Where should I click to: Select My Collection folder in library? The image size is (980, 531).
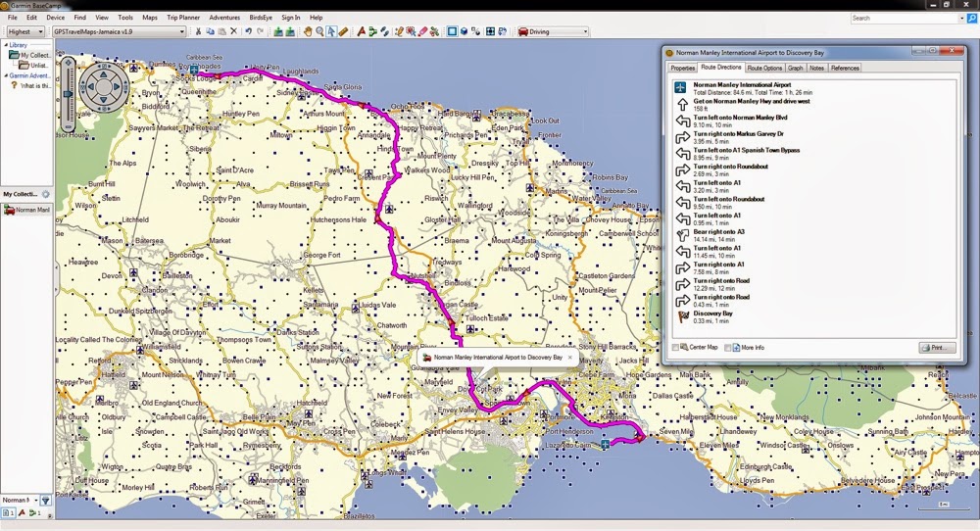click(28, 55)
